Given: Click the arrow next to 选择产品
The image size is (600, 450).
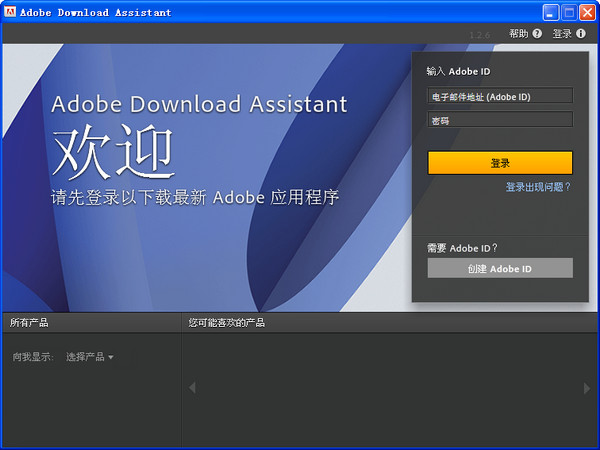Looking at the screenshot, I should (111, 357).
